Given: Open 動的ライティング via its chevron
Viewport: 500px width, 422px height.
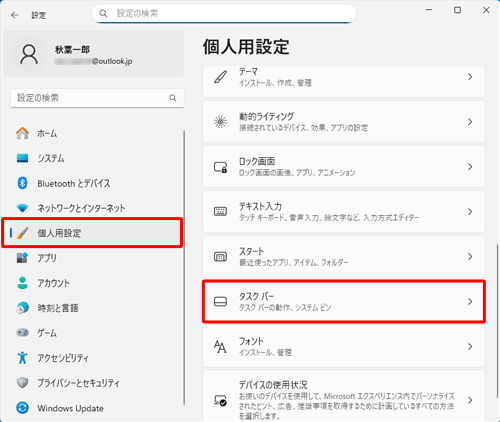Looking at the screenshot, I should coord(470,122).
